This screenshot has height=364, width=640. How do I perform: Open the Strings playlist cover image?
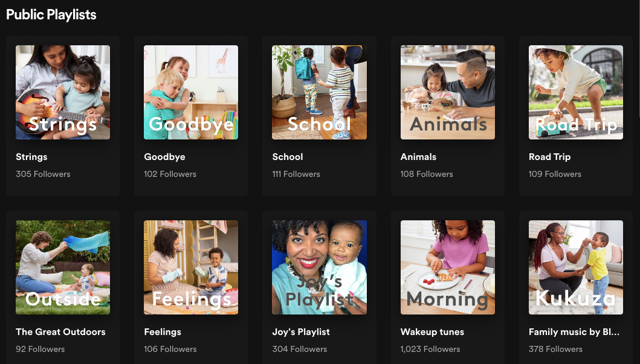point(63,92)
